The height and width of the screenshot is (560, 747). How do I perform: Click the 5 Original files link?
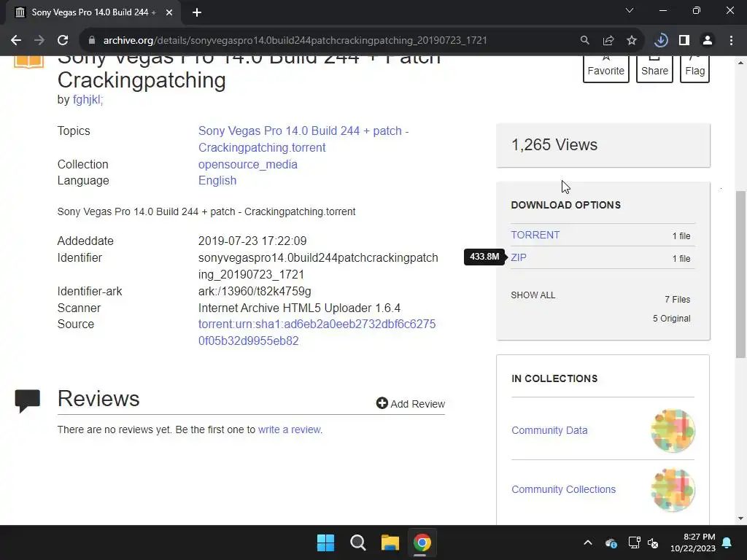pyautogui.click(x=671, y=319)
